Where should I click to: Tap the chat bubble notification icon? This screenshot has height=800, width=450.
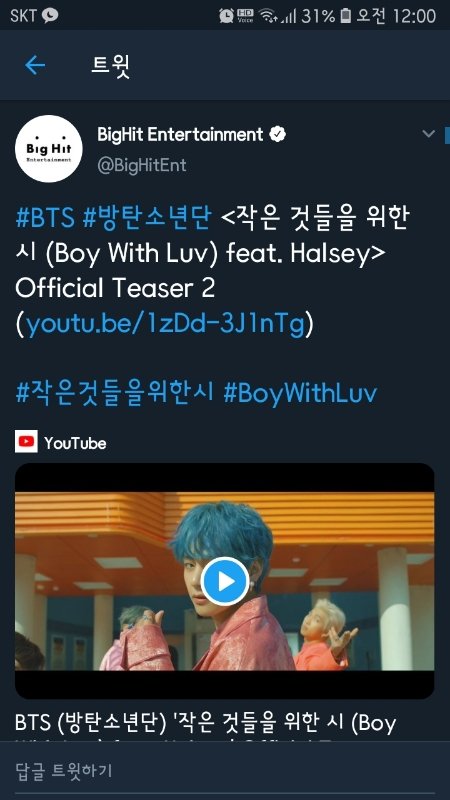49,15
